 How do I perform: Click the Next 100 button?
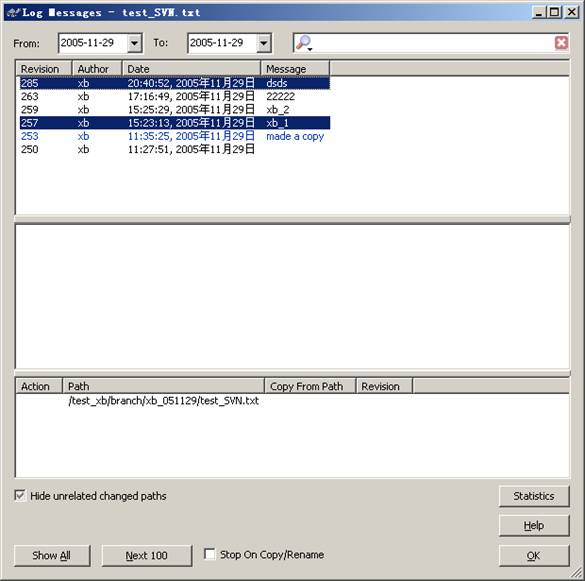pos(147,555)
